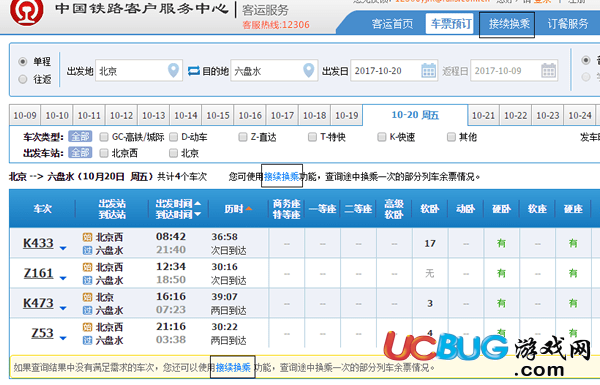
Task: Click K473 departure station start icon
Action: (x=87, y=297)
